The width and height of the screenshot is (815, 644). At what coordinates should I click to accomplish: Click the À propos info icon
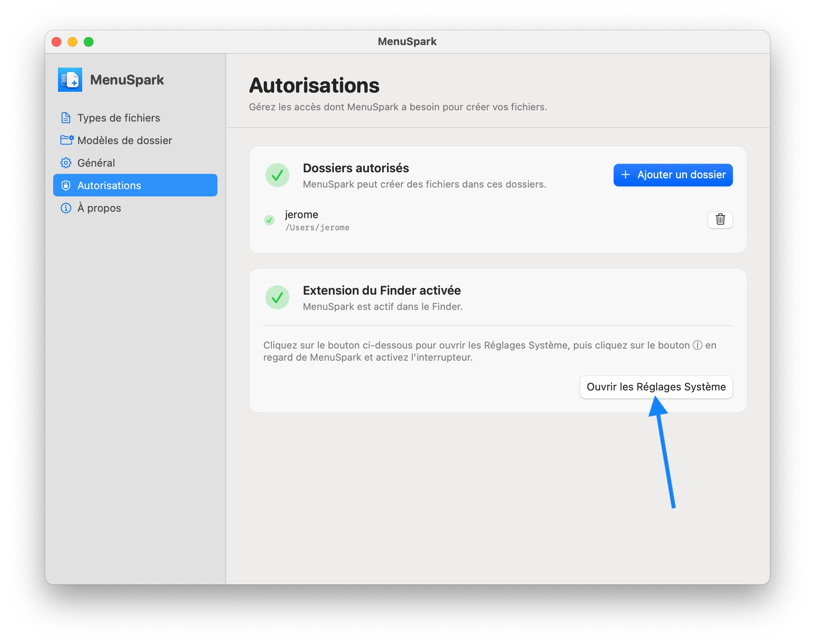click(66, 208)
